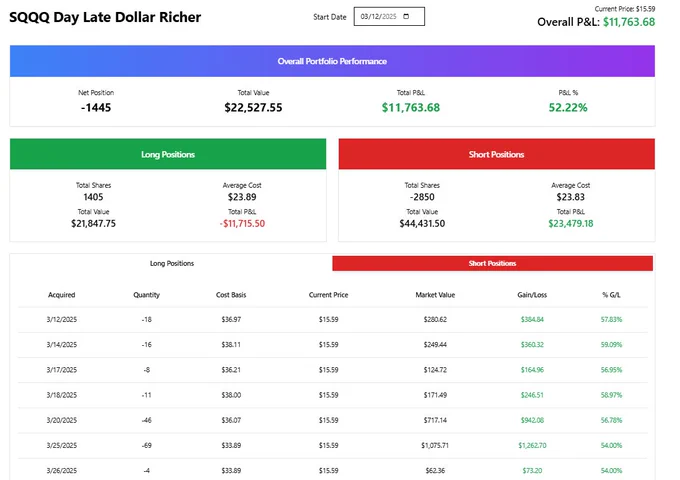Viewport: 680px width, 480px height.
Task: Click the short Total Value $44,431.50
Action: pyautogui.click(x=422, y=224)
